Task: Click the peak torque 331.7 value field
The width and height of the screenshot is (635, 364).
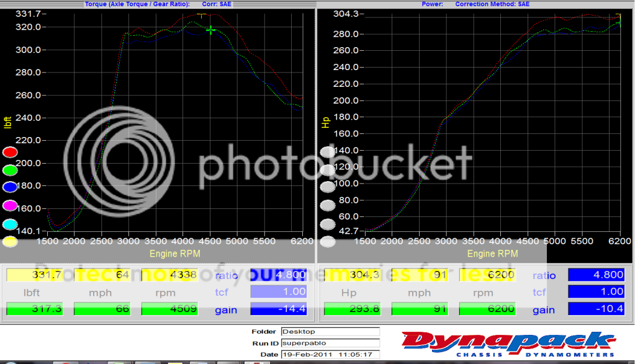Action: pyautogui.click(x=34, y=275)
